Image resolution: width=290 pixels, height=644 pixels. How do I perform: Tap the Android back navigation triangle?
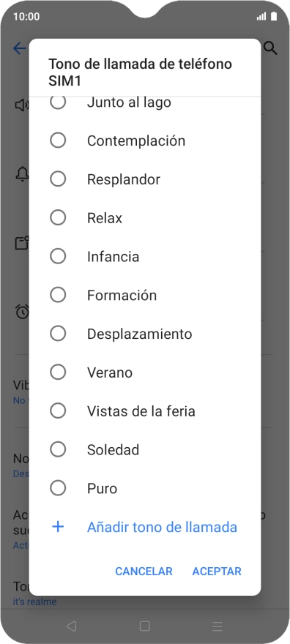click(x=72, y=626)
